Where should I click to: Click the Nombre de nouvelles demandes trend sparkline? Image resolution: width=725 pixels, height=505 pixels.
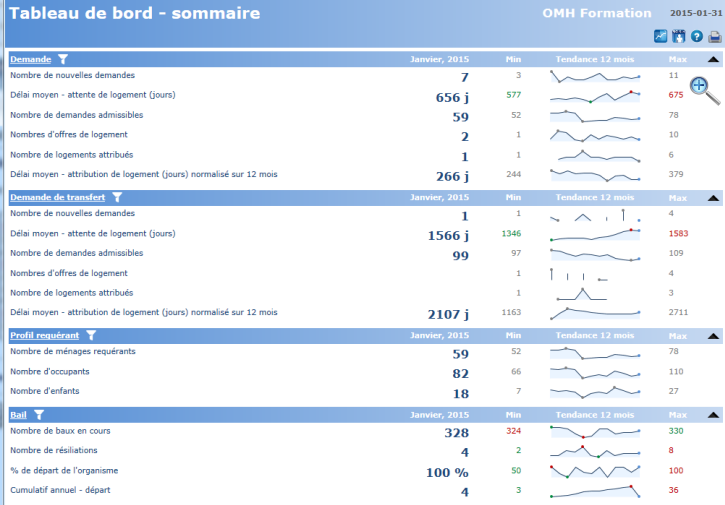(x=594, y=76)
